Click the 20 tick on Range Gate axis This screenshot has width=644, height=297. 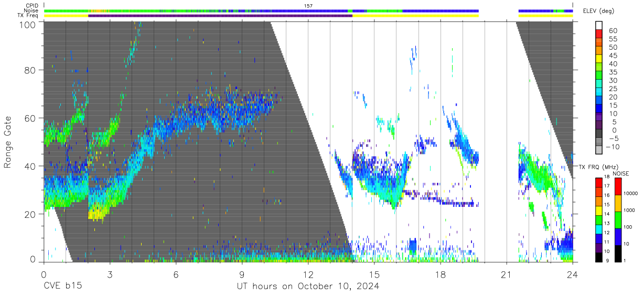(x=30, y=214)
